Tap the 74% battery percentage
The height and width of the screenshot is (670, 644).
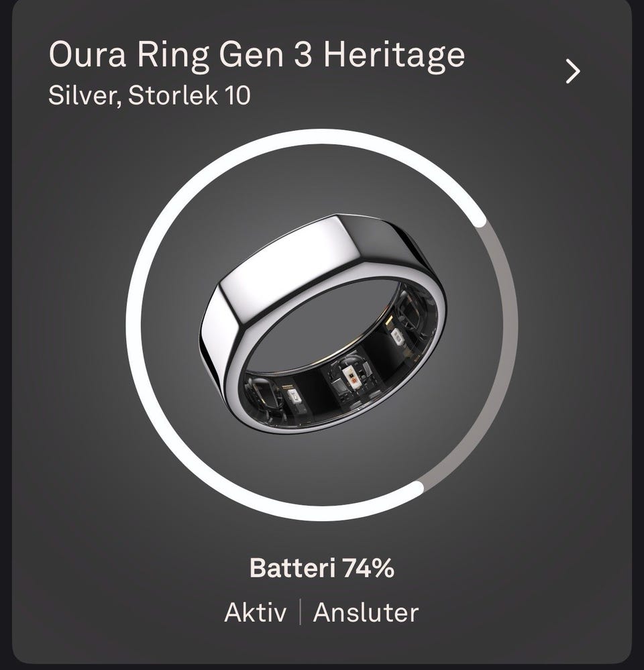tap(368, 568)
